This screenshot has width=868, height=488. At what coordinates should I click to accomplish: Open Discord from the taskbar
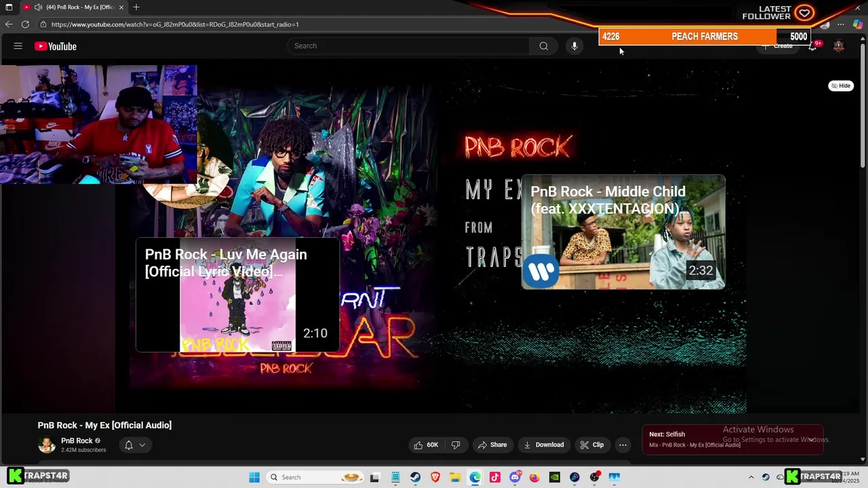point(515,477)
